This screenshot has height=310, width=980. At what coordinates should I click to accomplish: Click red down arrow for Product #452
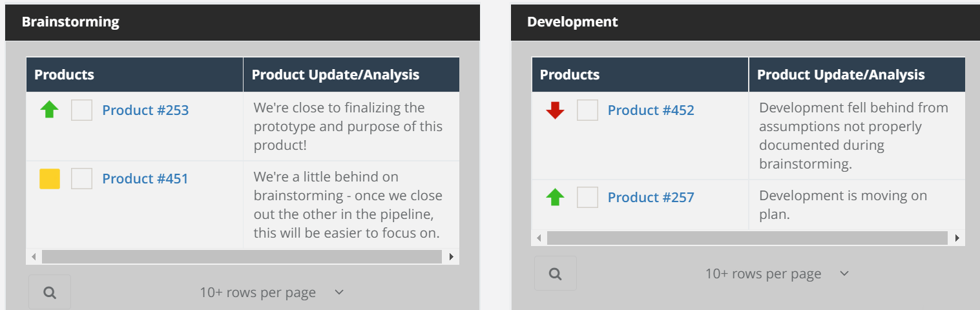555,110
